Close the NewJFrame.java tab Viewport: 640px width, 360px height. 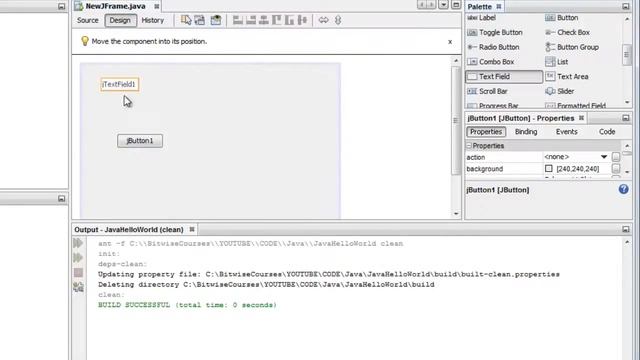point(157,7)
